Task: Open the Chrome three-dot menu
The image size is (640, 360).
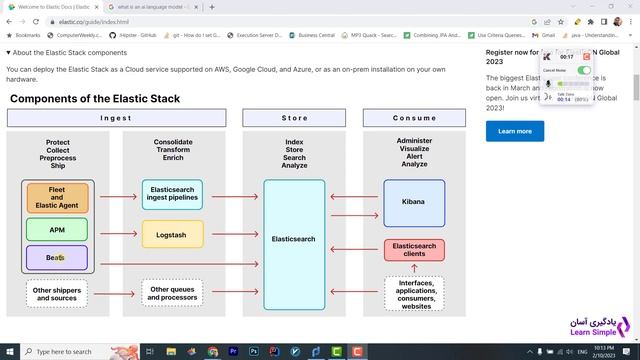Action: [x=631, y=22]
